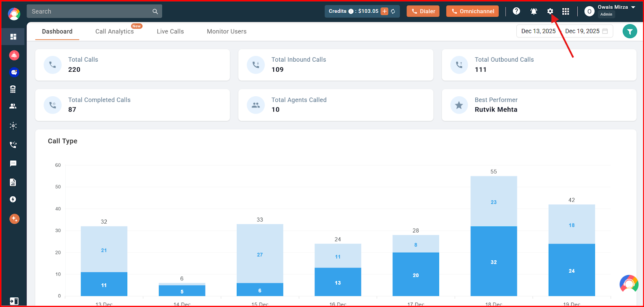Image resolution: width=644 pixels, height=307 pixels.
Task: Open the dashboard icon in sidebar
Action: [x=13, y=37]
